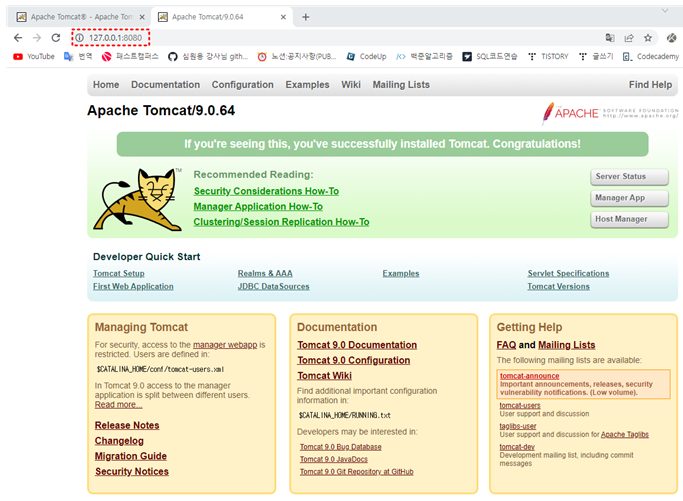This screenshot has height=501, width=683.
Task: Open the 백준알고리즘 bookmark
Action: [424, 57]
